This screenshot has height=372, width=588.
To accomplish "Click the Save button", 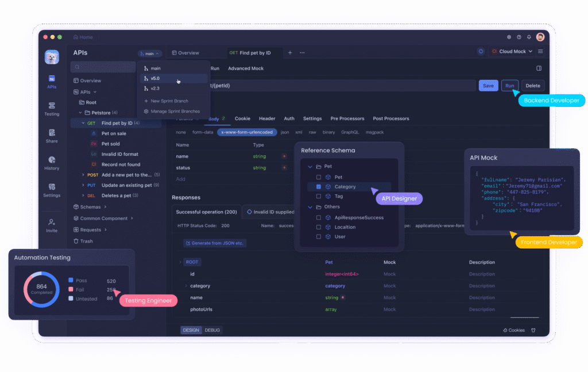I will pos(488,85).
